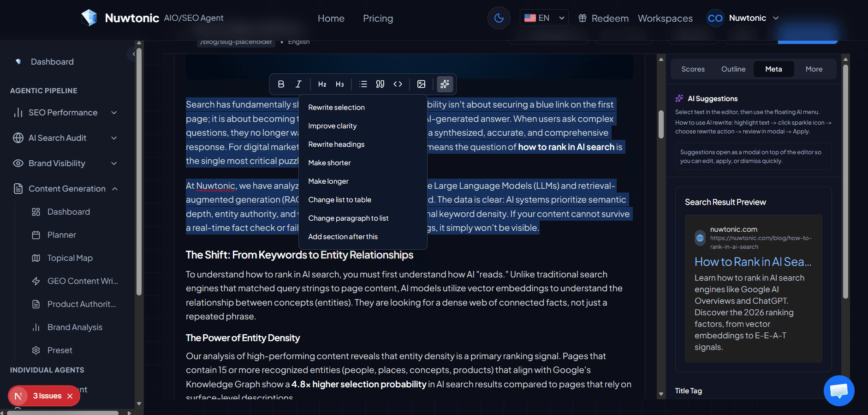
Task: Choose Rewrite selection from AI menu
Action: pyautogui.click(x=363, y=108)
